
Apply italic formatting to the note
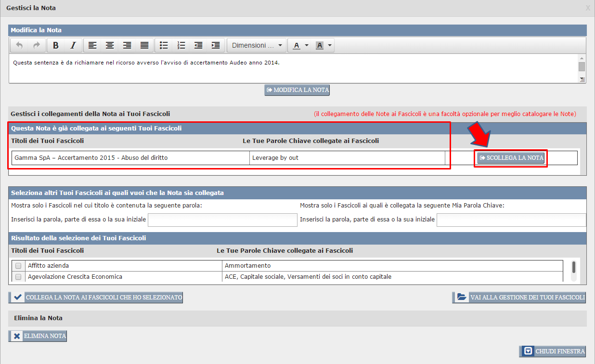tap(73, 45)
